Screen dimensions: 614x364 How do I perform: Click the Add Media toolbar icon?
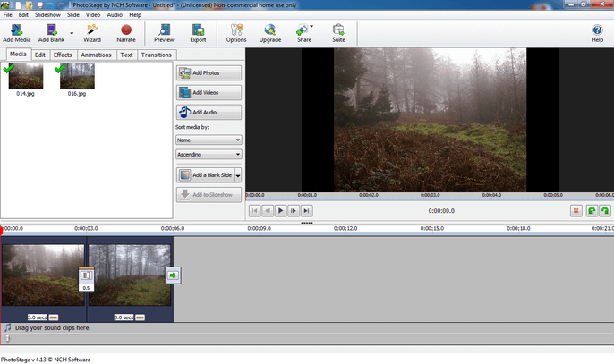pyautogui.click(x=16, y=33)
